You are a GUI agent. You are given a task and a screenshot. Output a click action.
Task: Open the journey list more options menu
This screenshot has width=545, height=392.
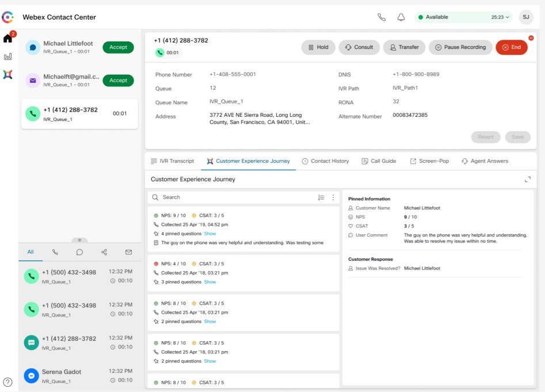click(333, 197)
